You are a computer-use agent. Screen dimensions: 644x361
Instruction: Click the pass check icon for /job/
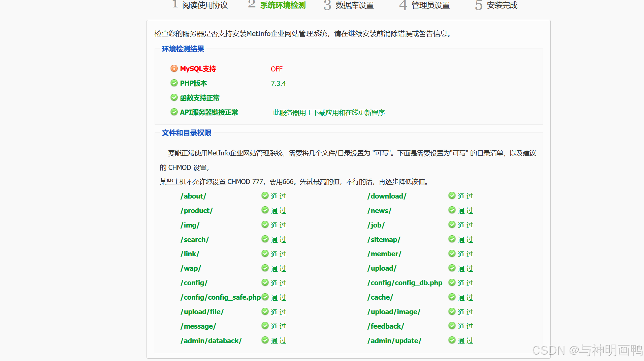452,224
